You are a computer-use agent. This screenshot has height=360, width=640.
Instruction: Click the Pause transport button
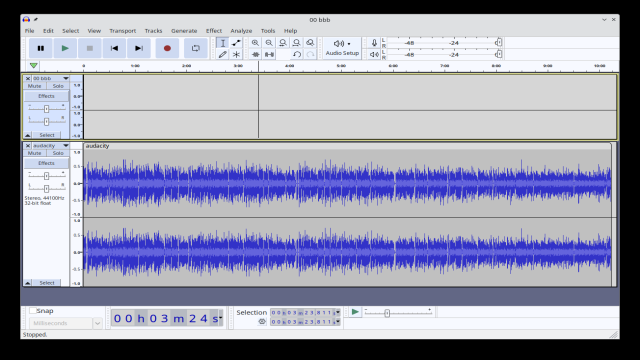pos(40,48)
